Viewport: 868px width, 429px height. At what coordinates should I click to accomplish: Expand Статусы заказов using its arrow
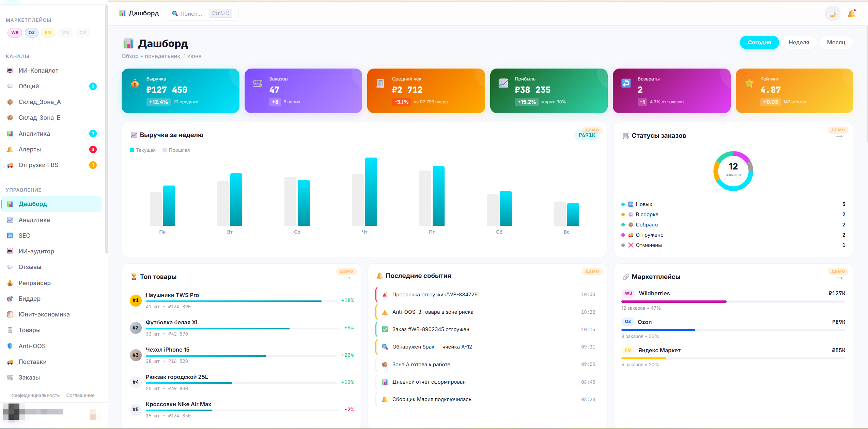tap(839, 136)
